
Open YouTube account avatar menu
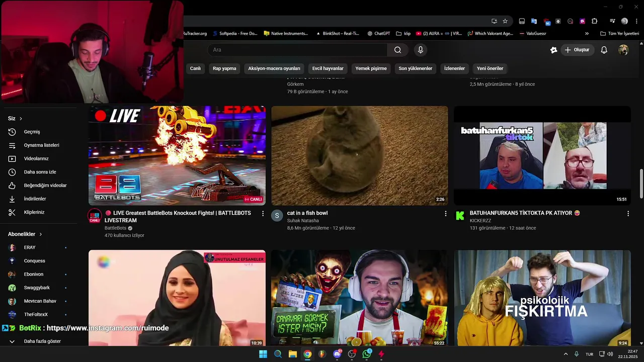tap(623, 50)
